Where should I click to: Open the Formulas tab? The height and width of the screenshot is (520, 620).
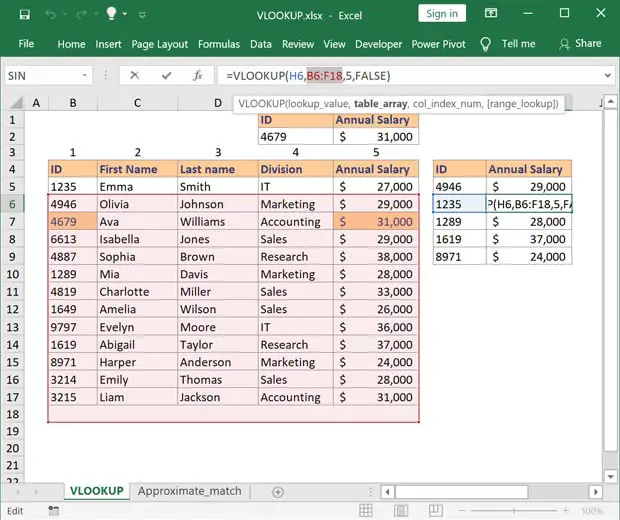coord(219,44)
